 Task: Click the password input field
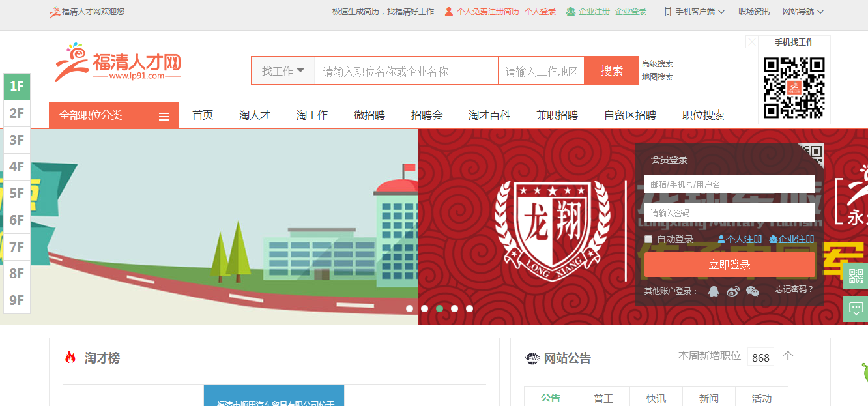pyautogui.click(x=730, y=212)
